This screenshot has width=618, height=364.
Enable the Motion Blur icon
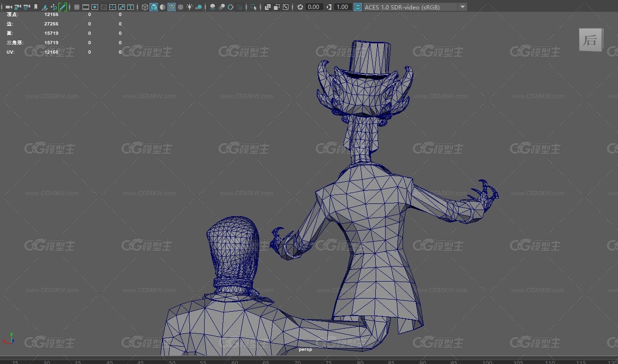tap(222, 7)
